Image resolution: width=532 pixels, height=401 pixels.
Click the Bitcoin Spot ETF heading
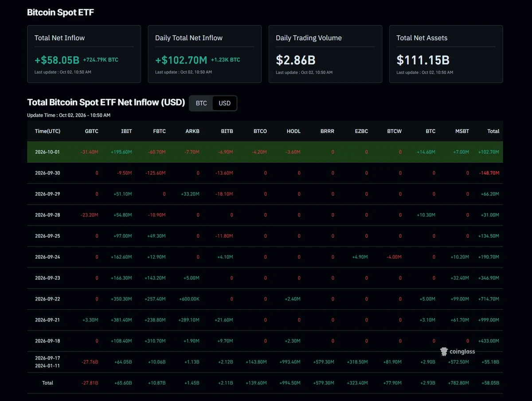60,12
